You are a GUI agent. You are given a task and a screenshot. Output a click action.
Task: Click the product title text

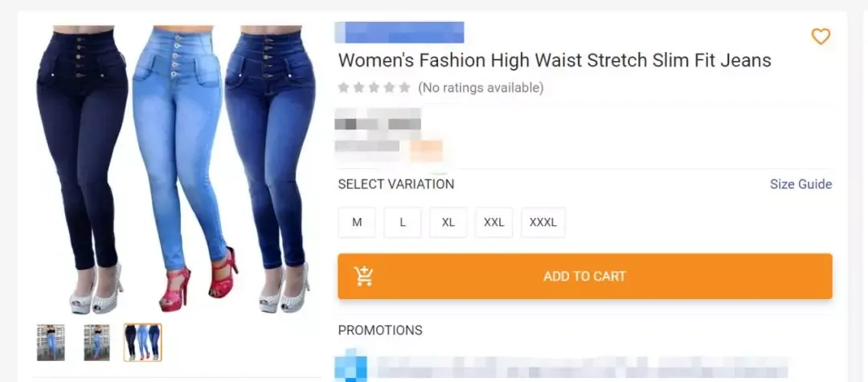(x=555, y=60)
